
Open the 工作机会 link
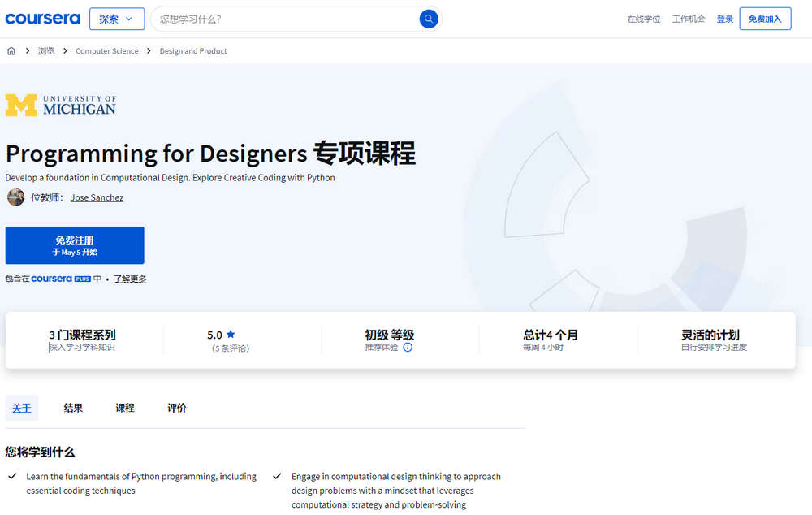[x=689, y=19]
